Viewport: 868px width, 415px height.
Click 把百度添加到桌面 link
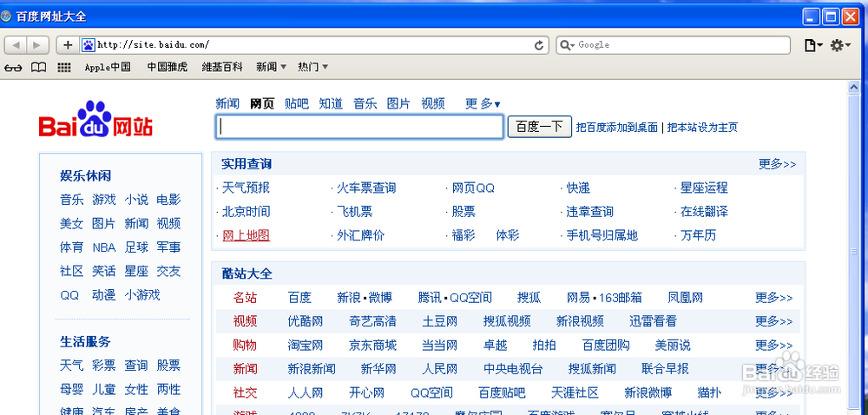pos(616,128)
